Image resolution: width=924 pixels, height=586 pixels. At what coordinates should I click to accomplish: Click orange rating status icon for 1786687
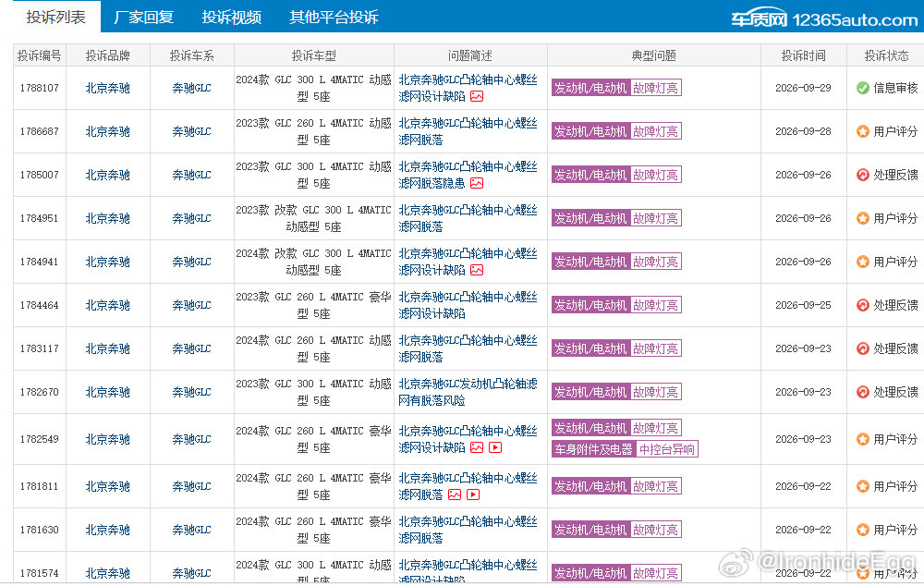tap(863, 131)
